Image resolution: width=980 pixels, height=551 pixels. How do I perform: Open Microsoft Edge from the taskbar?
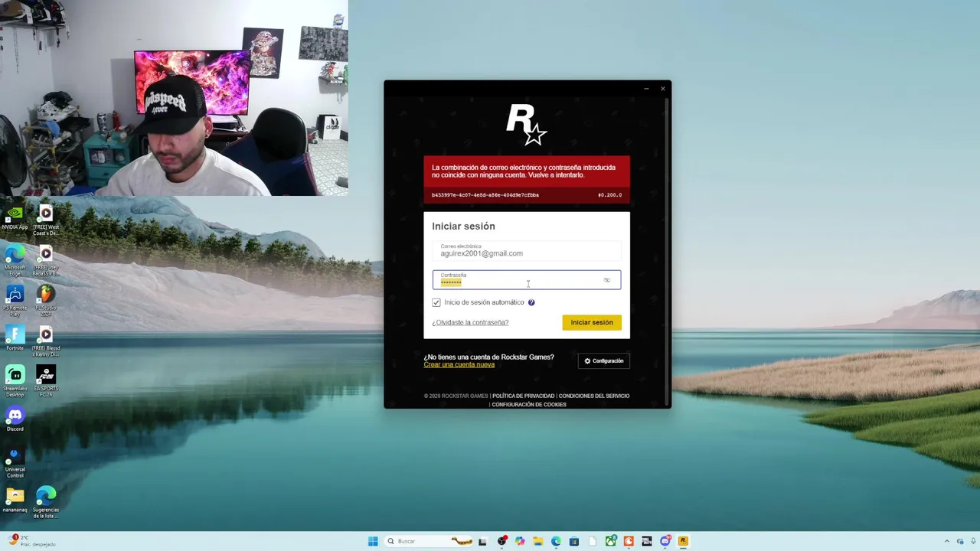pos(556,541)
